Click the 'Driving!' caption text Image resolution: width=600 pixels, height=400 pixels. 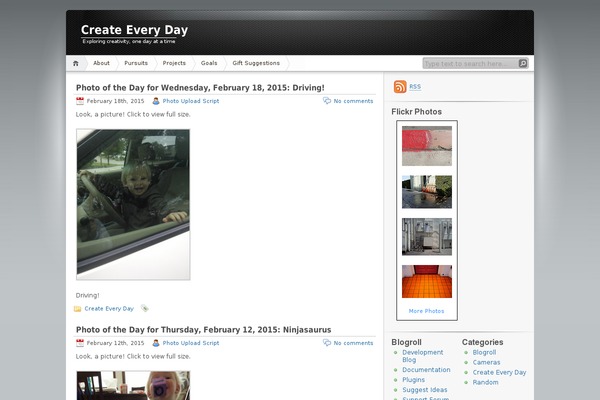pyautogui.click(x=88, y=296)
